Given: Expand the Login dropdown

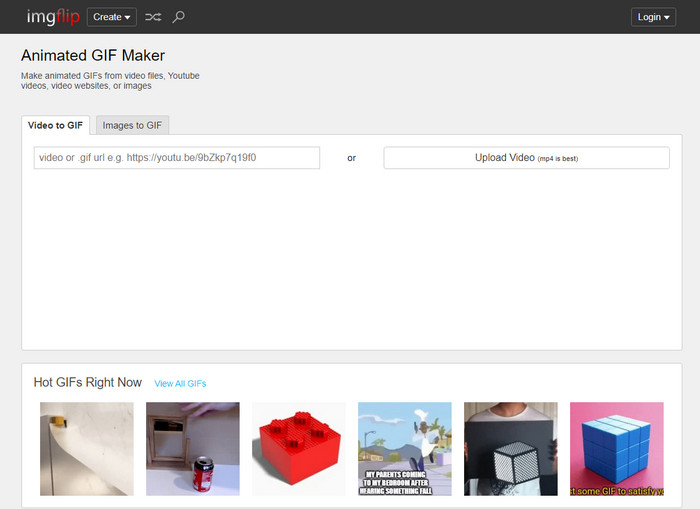Looking at the screenshot, I should point(653,17).
